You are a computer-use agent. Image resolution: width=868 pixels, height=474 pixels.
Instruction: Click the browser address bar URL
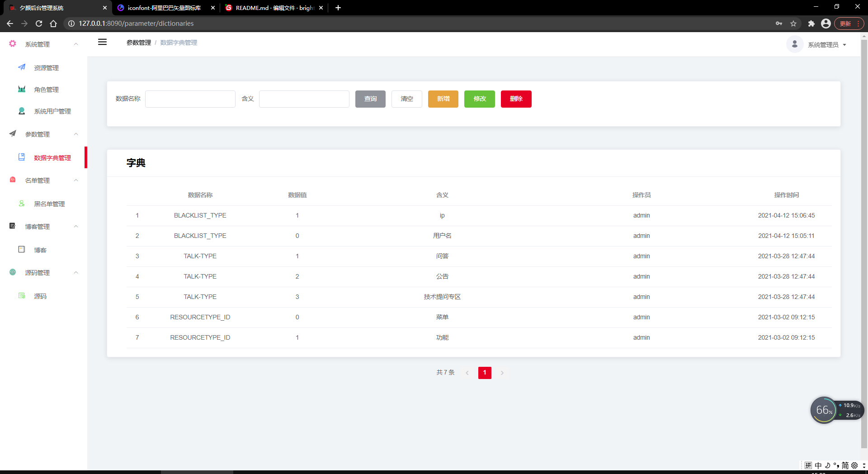click(x=136, y=24)
